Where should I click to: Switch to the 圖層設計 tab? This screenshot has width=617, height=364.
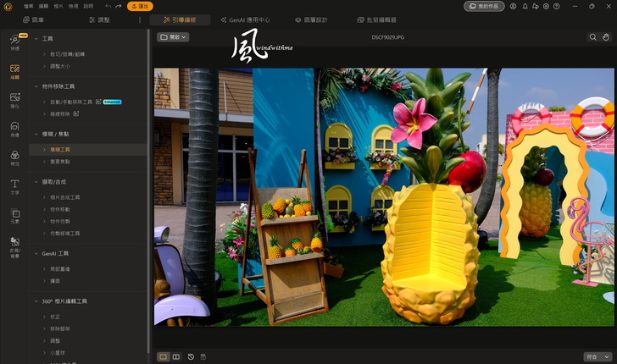pyautogui.click(x=311, y=19)
